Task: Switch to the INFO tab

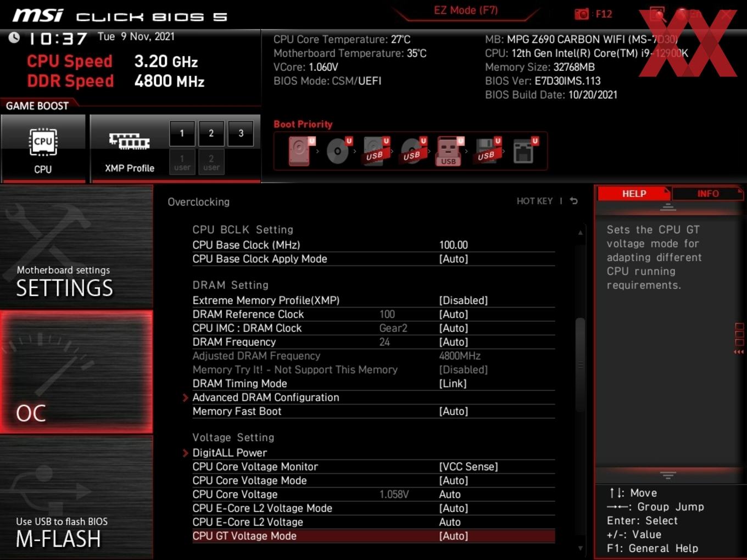Action: coord(707,193)
